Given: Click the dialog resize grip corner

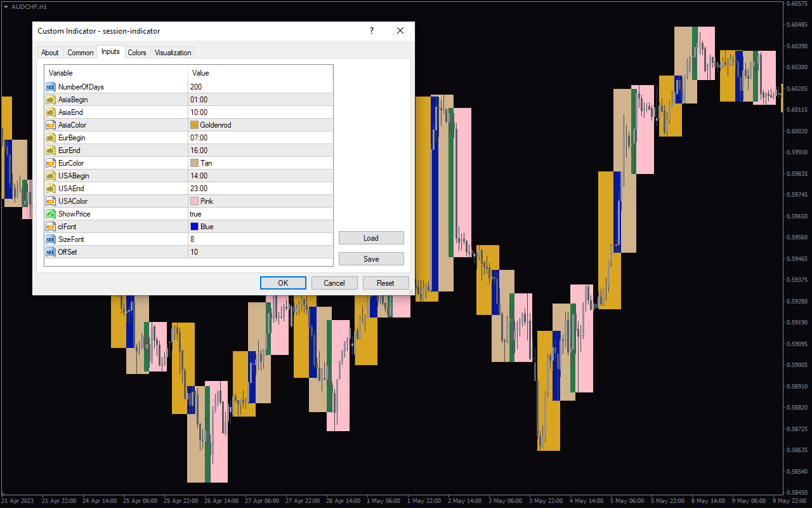Looking at the screenshot, I should pyautogui.click(x=411, y=291).
